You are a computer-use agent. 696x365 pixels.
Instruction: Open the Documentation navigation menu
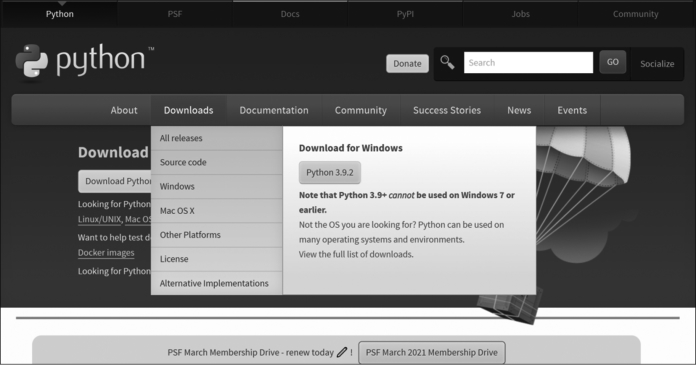(x=274, y=110)
